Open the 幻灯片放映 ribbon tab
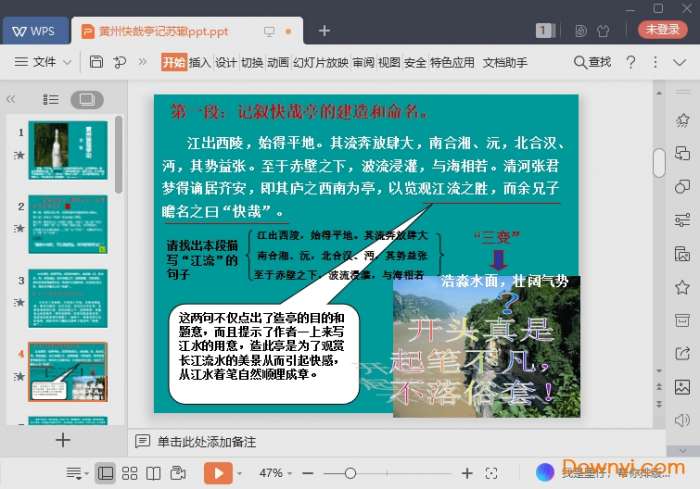The width and height of the screenshot is (700, 489). tap(321, 62)
